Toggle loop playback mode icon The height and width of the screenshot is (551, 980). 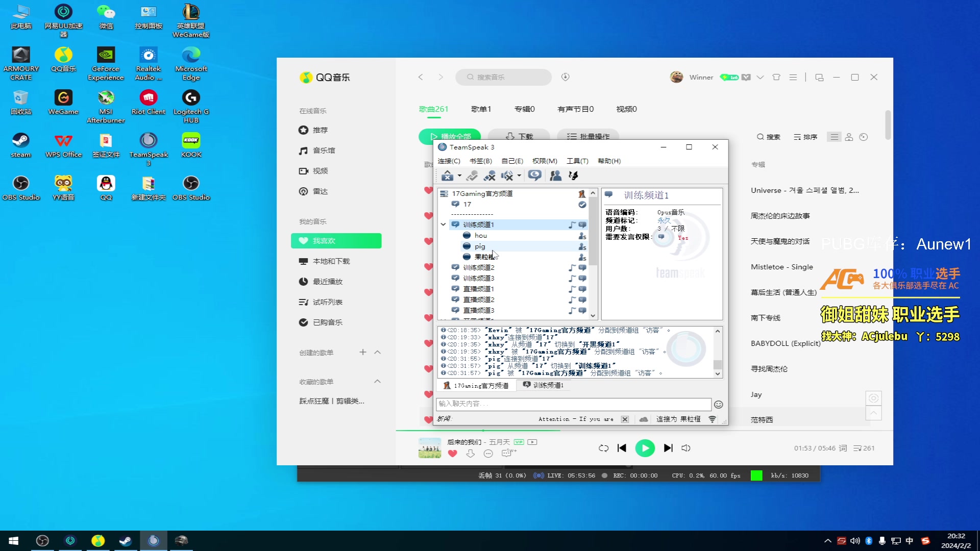point(603,448)
